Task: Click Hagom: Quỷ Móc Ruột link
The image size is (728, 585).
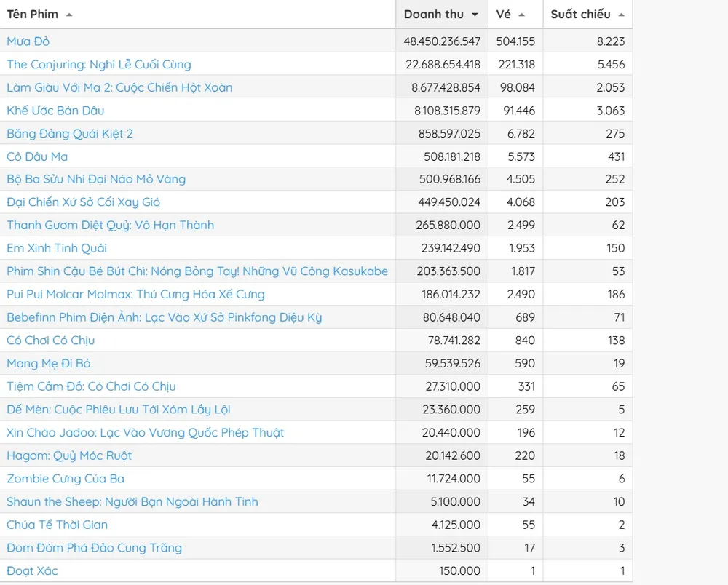Action: [69, 455]
